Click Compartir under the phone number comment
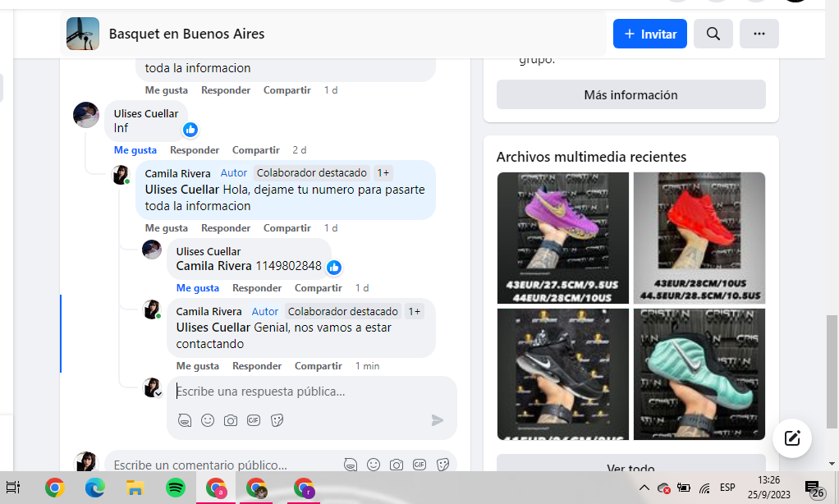 point(318,288)
